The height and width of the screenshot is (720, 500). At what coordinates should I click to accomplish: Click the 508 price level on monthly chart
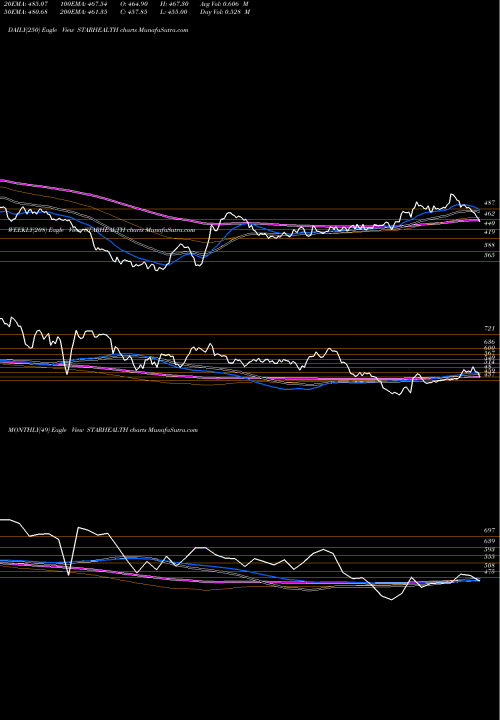pos(489,566)
